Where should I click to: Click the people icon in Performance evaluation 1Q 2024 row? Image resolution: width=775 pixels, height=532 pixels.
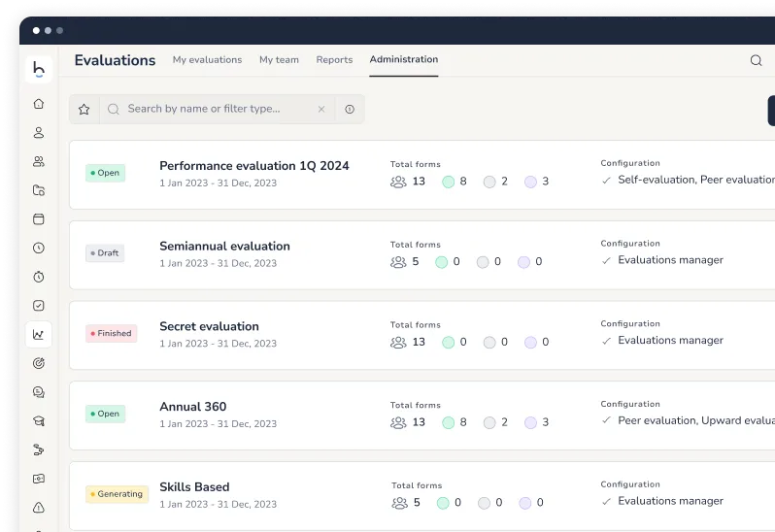(x=398, y=182)
